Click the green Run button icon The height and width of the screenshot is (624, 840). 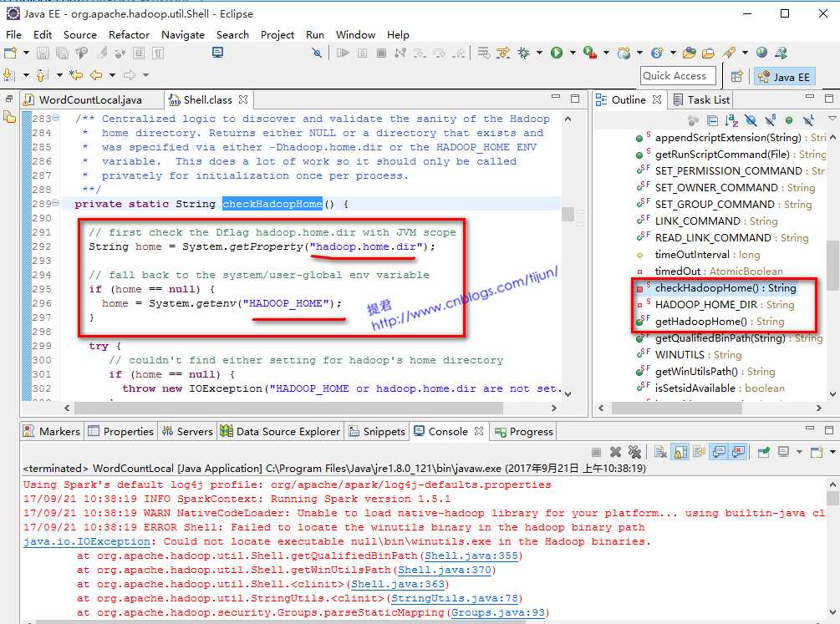click(x=557, y=53)
